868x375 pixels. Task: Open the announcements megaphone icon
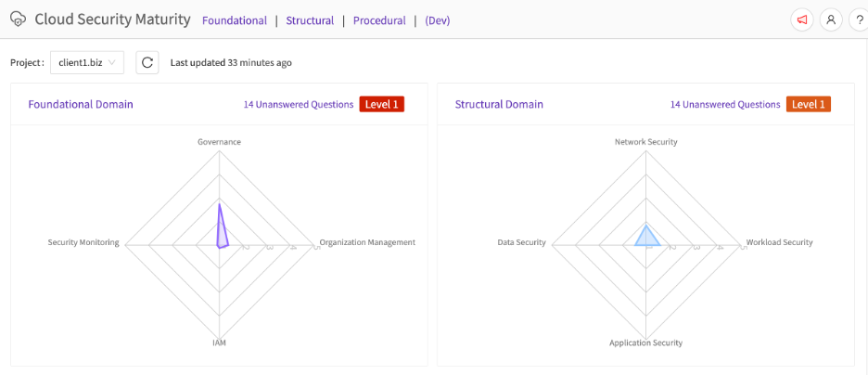[x=801, y=19]
